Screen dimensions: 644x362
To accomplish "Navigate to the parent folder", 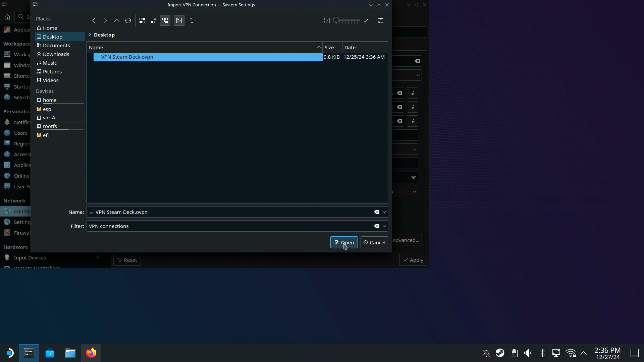I will (117, 21).
